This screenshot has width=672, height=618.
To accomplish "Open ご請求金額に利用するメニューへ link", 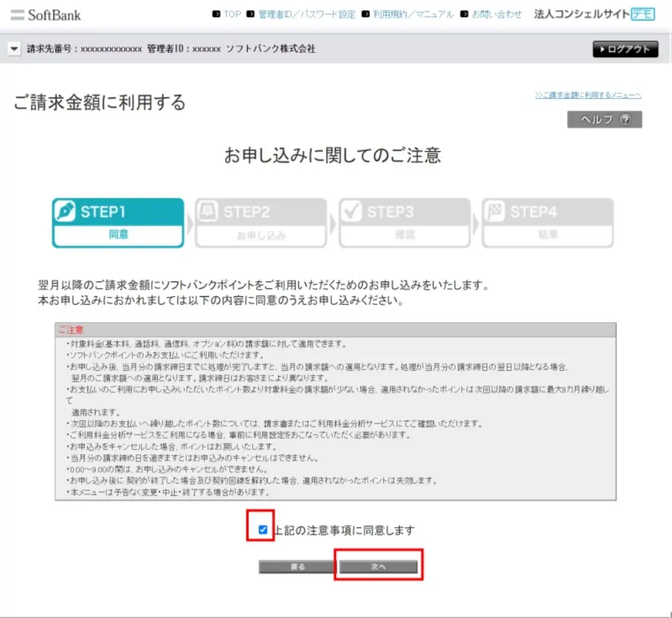I will click(588, 95).
